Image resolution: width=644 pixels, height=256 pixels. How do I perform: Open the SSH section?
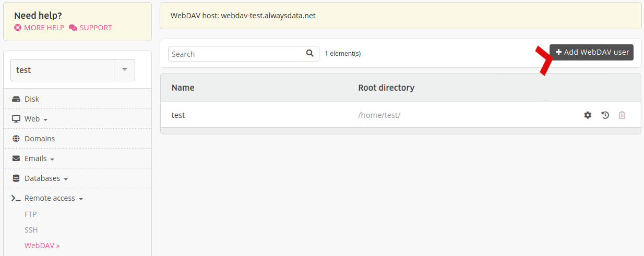point(31,230)
